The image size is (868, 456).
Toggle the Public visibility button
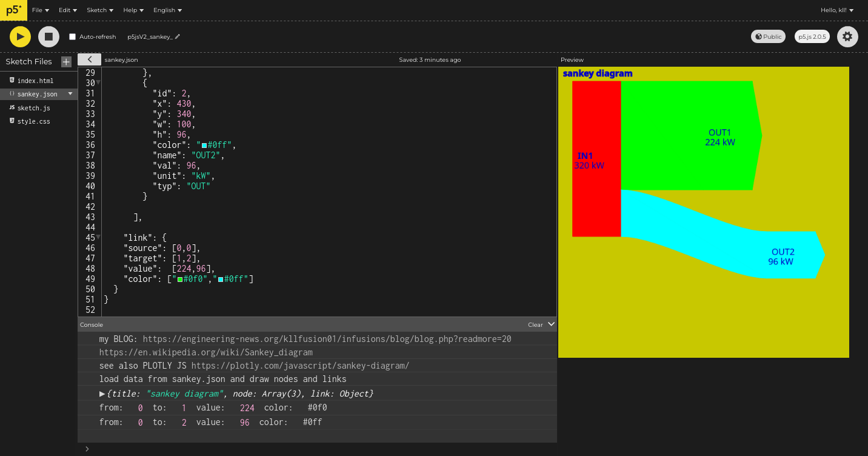click(x=768, y=36)
